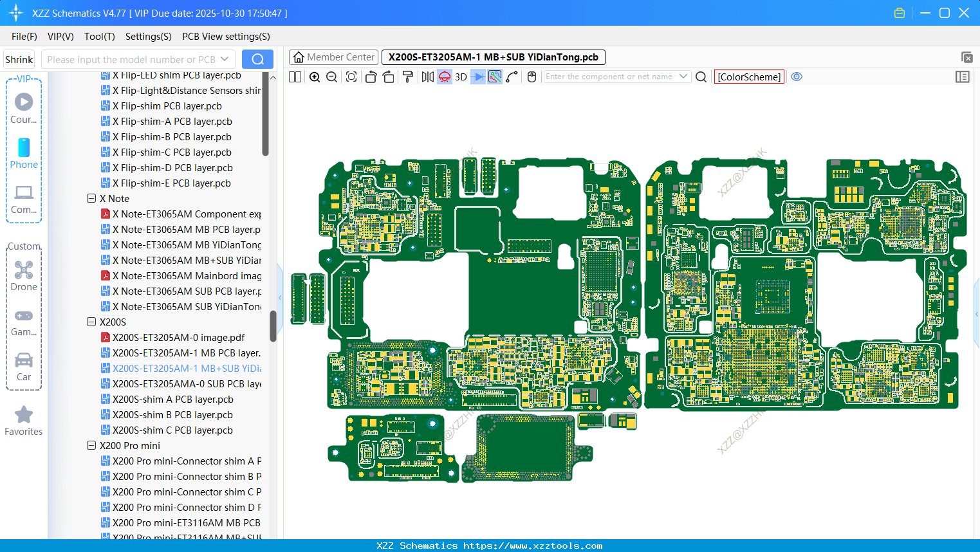Image resolution: width=980 pixels, height=552 pixels.
Task: Toggle the right side panel view
Action: click(963, 77)
